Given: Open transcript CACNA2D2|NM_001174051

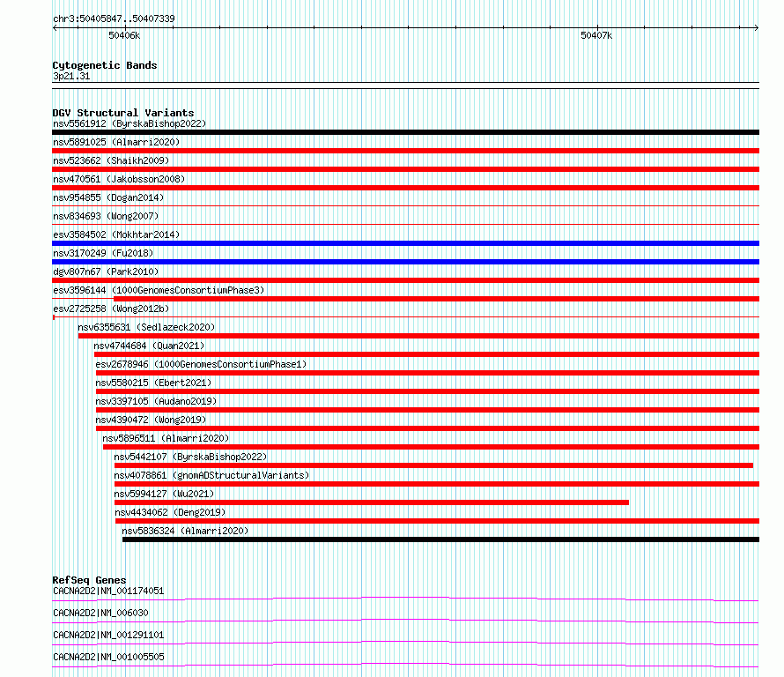Looking at the screenshot, I should point(108,591).
